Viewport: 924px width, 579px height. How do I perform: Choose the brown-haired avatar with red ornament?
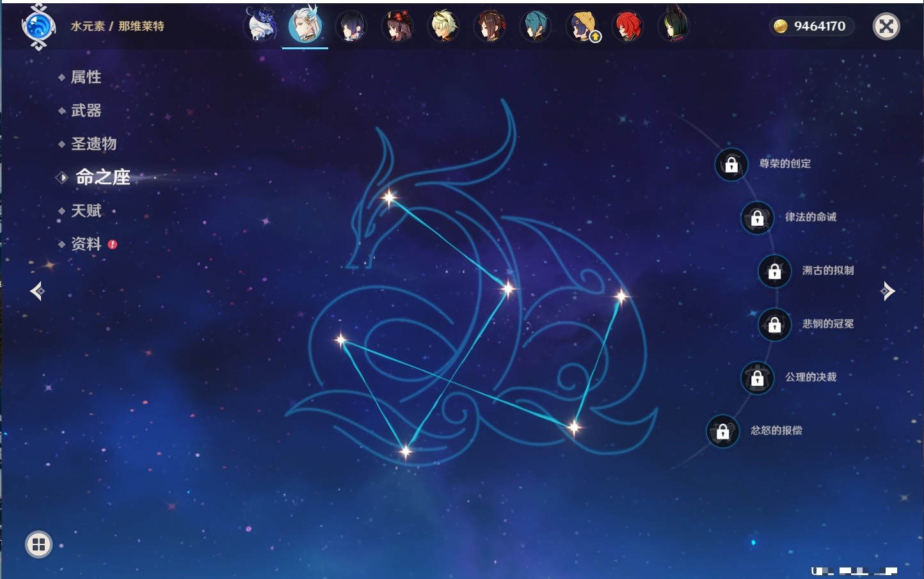point(490,27)
